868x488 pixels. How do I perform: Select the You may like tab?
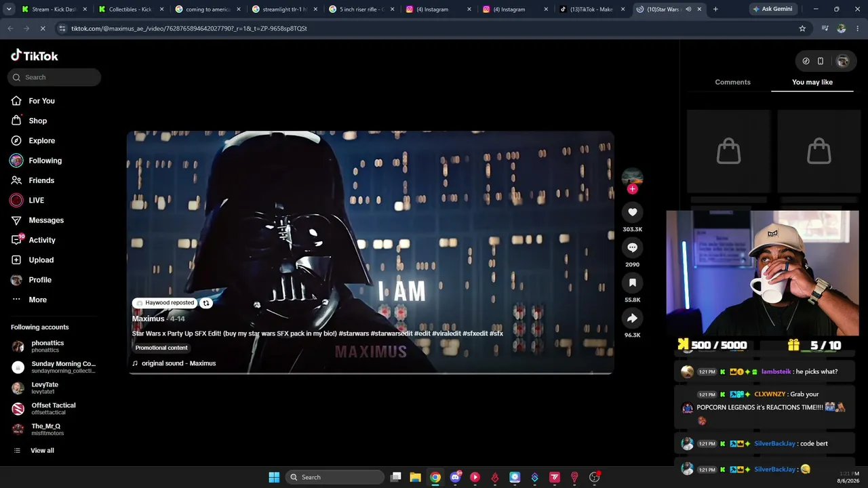pyautogui.click(x=812, y=82)
